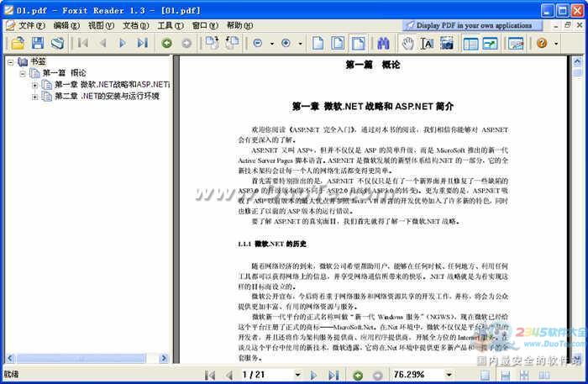Screen dimensions: 588x384
Task: Click the zoom percentage field 76.29%
Action: coord(417,374)
